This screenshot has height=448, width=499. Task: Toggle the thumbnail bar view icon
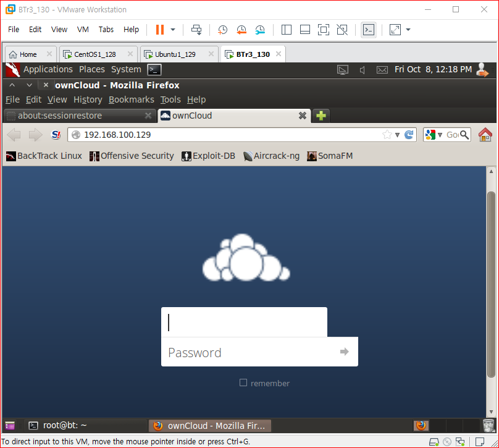coord(305,30)
